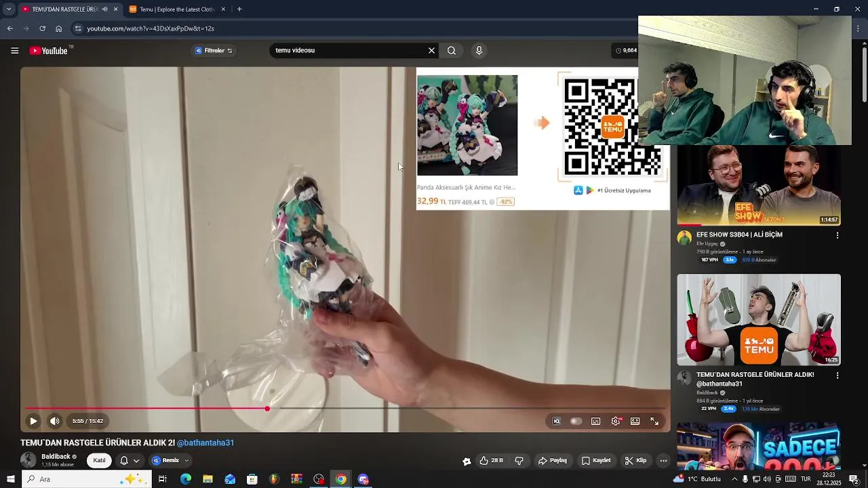This screenshot has height=488, width=868.
Task: Open more actions (three dots) under video
Action: (663, 460)
